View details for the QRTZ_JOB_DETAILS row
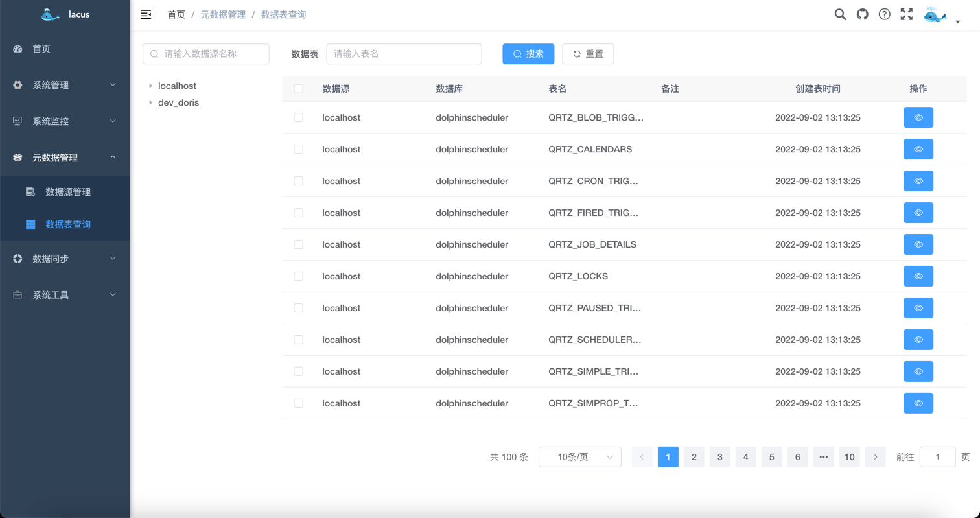This screenshot has width=980, height=518. click(x=918, y=244)
